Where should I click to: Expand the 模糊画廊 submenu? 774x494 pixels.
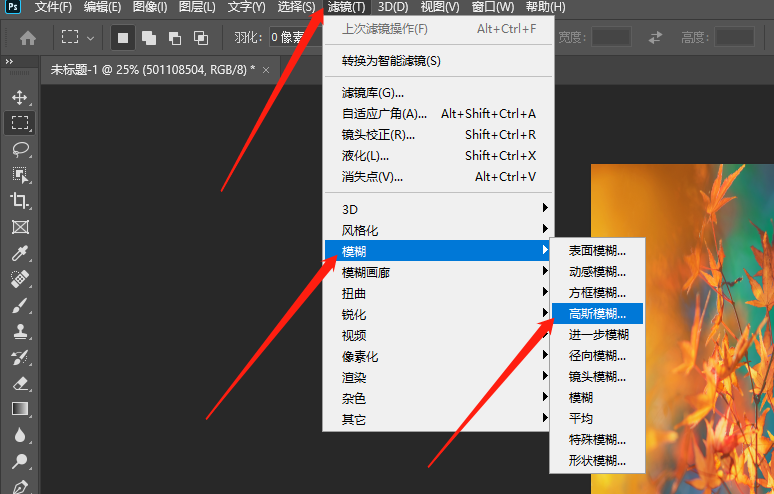tap(436, 272)
